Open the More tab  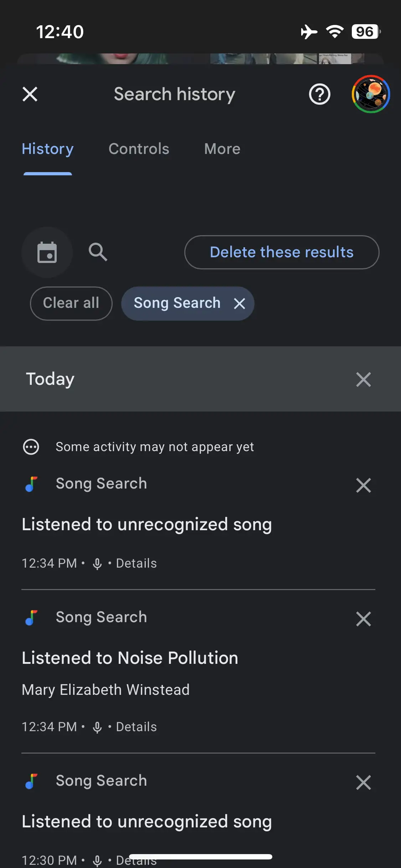click(222, 149)
